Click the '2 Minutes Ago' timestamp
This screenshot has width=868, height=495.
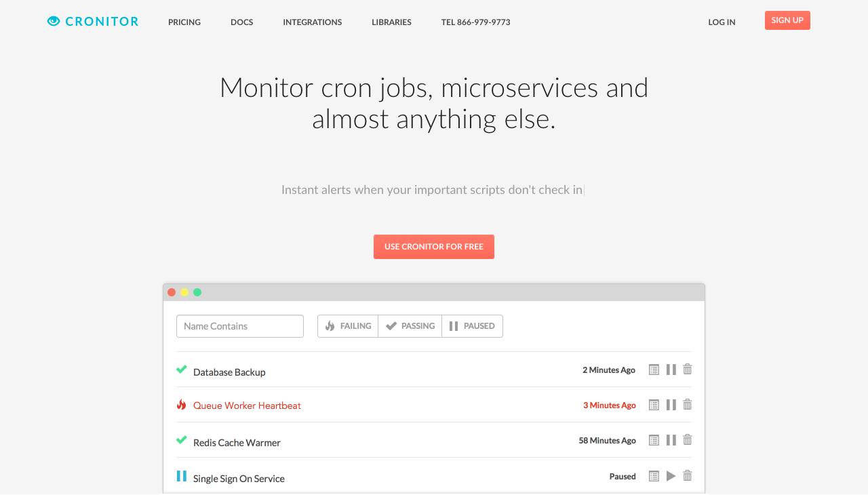coord(609,370)
